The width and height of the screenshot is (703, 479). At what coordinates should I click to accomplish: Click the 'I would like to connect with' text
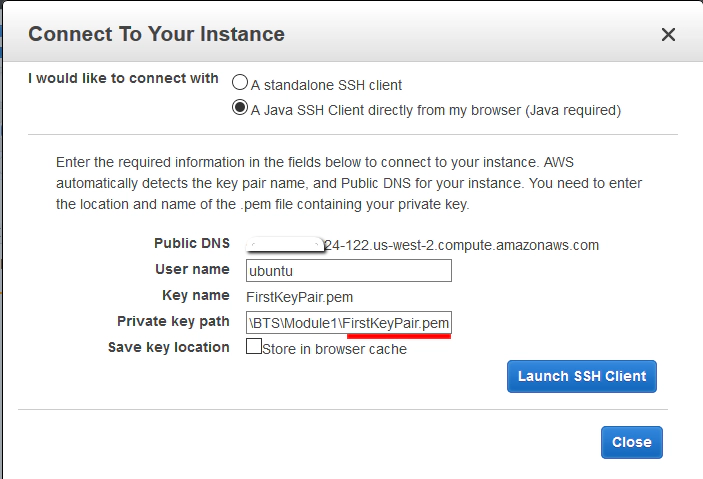pos(123,78)
